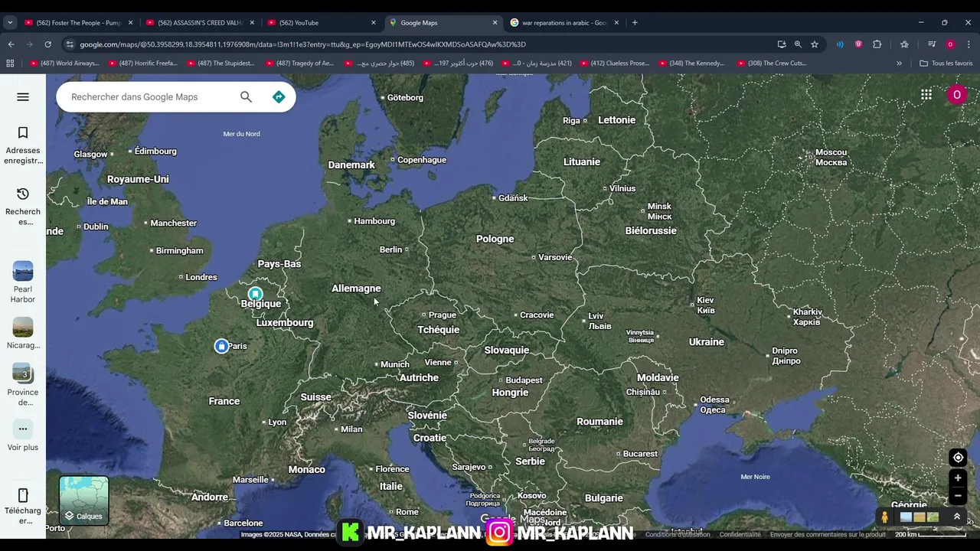Open the pink shield extension icon
Viewport: 980px width, 551px height.
pos(858,44)
